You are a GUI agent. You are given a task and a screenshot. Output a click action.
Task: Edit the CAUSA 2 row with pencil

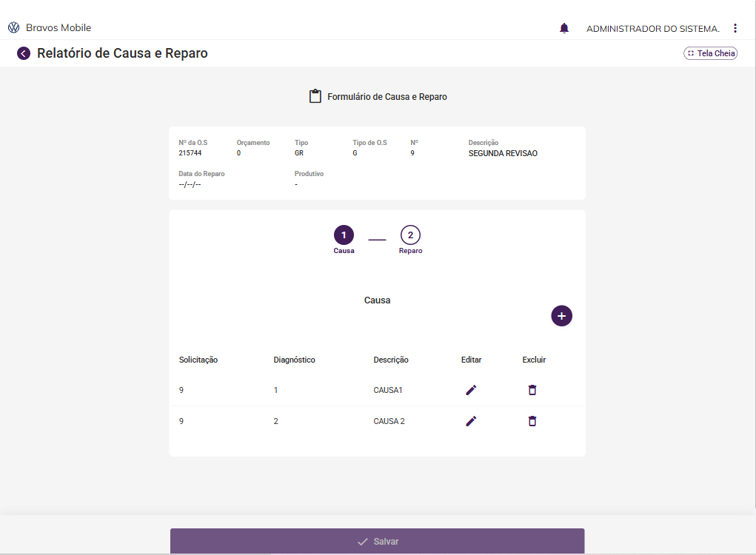click(471, 421)
